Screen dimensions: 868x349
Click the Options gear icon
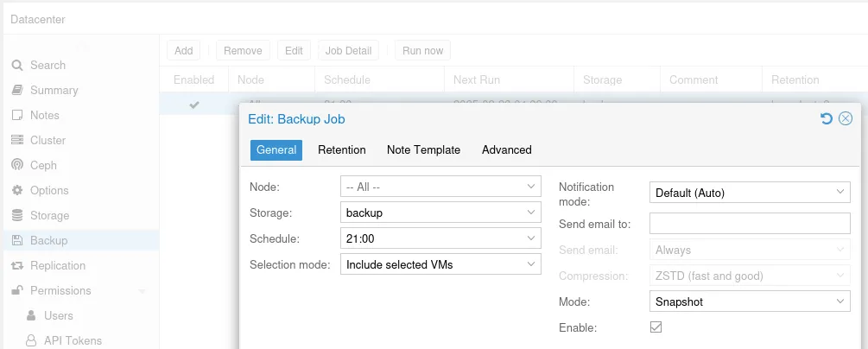tap(18, 190)
